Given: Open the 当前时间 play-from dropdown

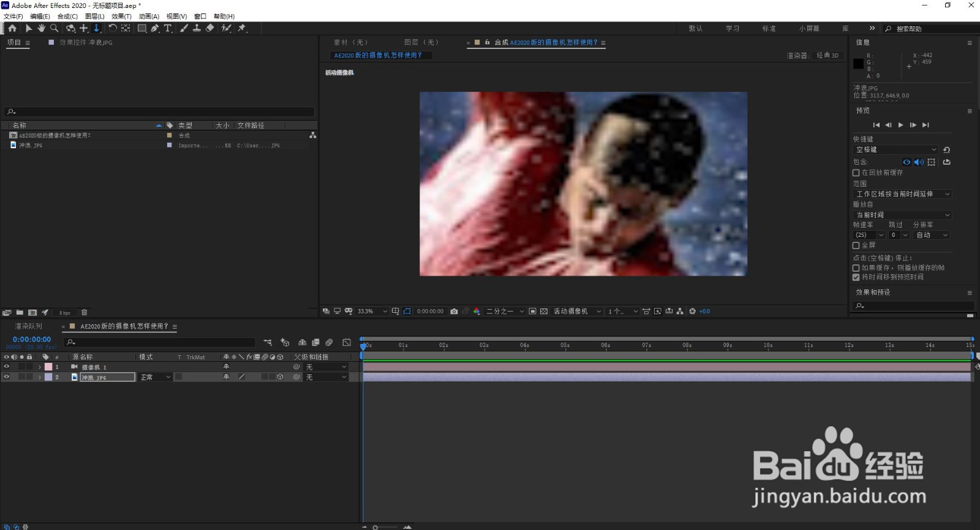Looking at the screenshot, I should (902, 215).
